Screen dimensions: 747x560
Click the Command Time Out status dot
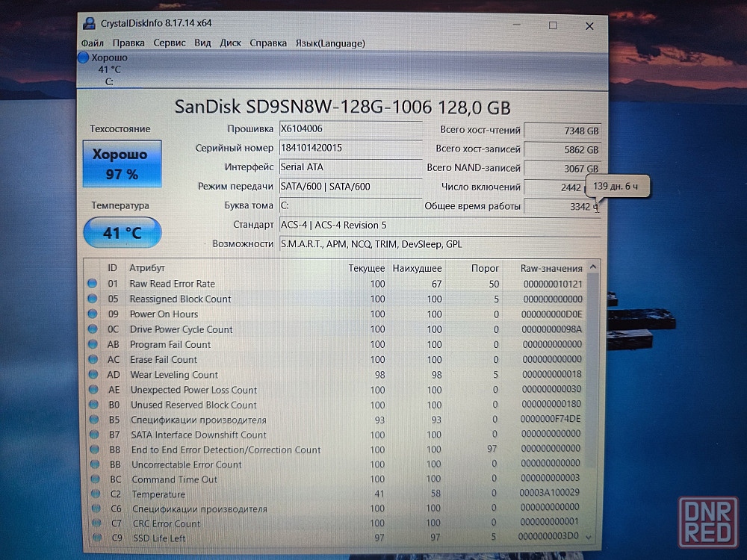pyautogui.click(x=96, y=479)
